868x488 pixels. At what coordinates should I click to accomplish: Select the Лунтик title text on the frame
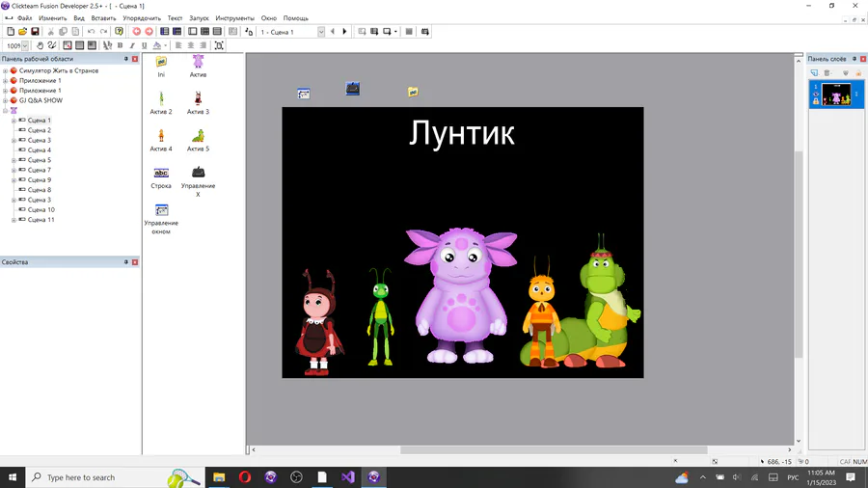point(462,133)
